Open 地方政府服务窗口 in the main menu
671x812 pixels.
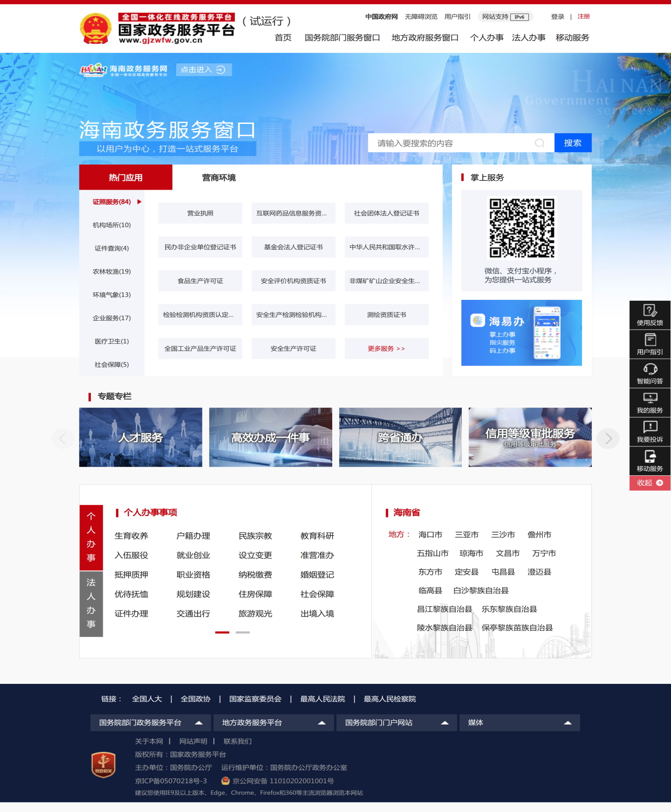425,38
